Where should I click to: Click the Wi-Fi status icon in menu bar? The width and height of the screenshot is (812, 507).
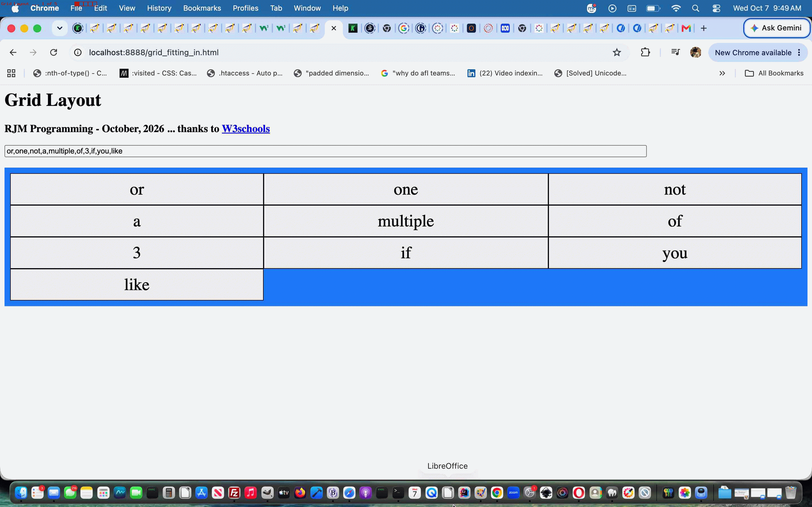coord(676,8)
